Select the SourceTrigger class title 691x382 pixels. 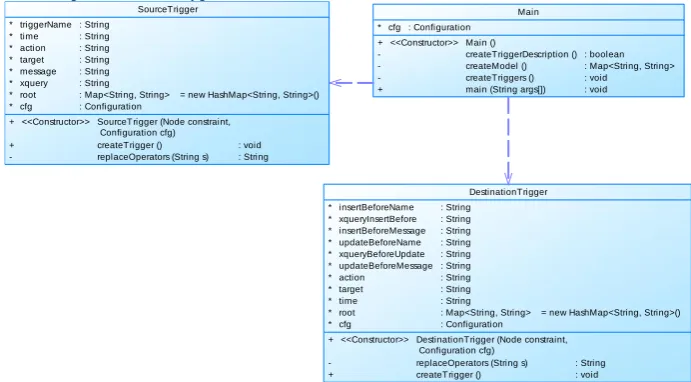[167, 9]
